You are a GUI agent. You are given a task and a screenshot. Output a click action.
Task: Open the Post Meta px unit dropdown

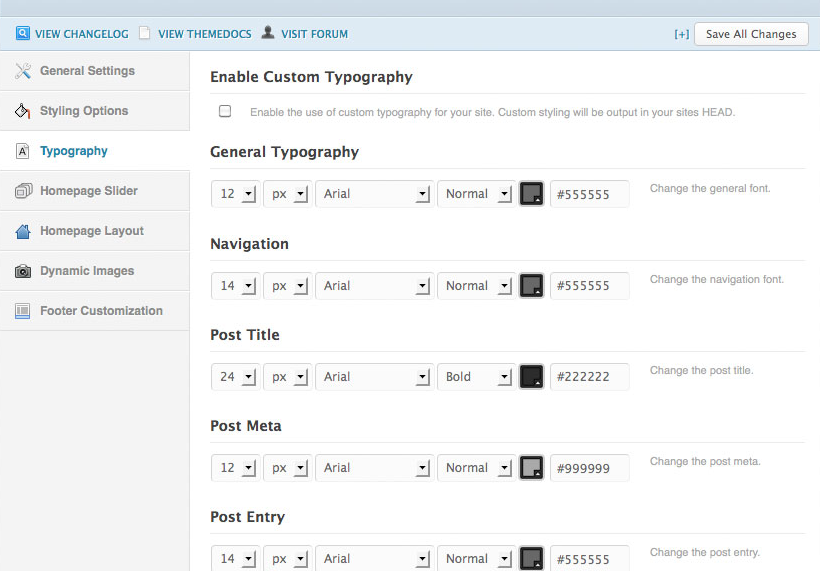tap(288, 468)
